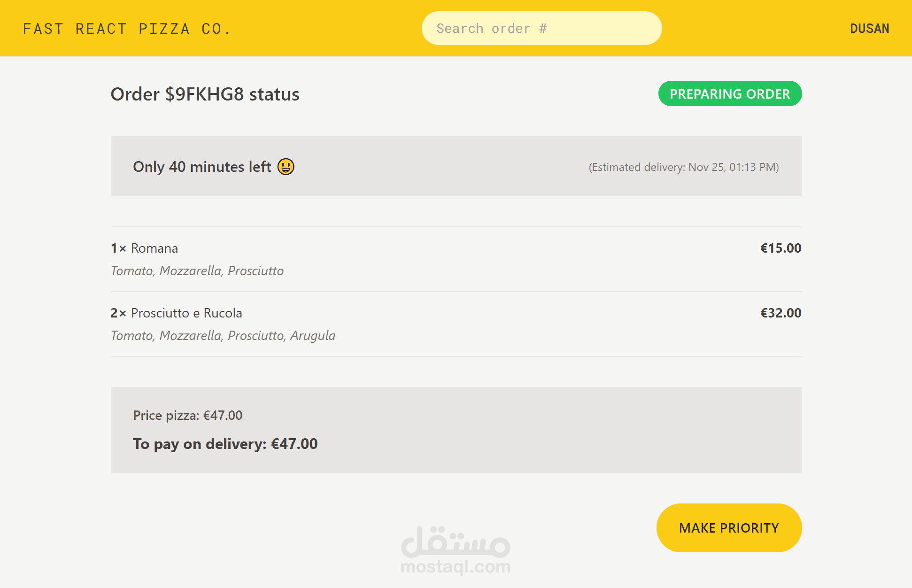Click the DUSAN username
The width and height of the screenshot is (912, 588).
[869, 29]
